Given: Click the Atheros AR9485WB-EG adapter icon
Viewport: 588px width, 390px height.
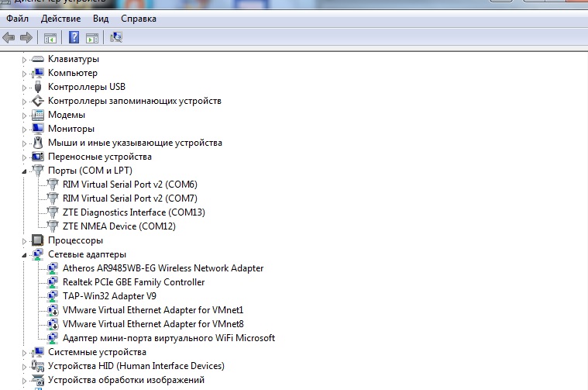Looking at the screenshot, I should 53,268.
